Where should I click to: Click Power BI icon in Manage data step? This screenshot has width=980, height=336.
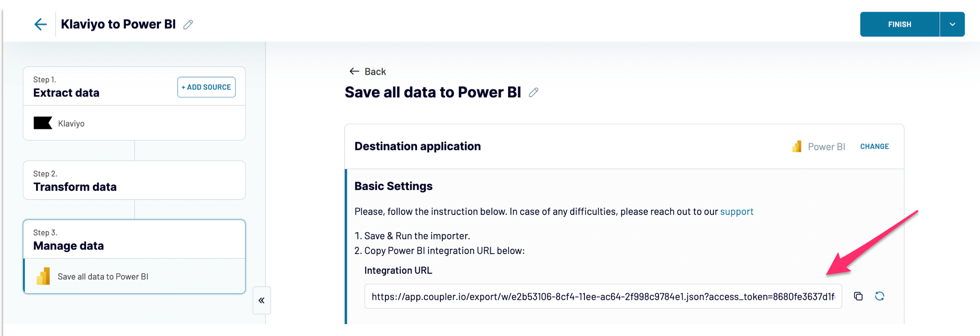[43, 276]
